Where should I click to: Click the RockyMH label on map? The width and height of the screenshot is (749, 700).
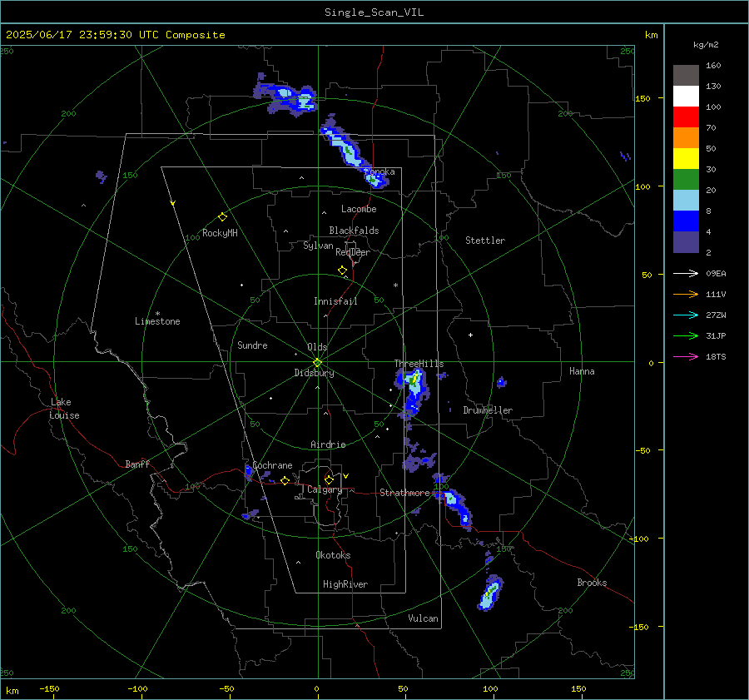(220, 233)
